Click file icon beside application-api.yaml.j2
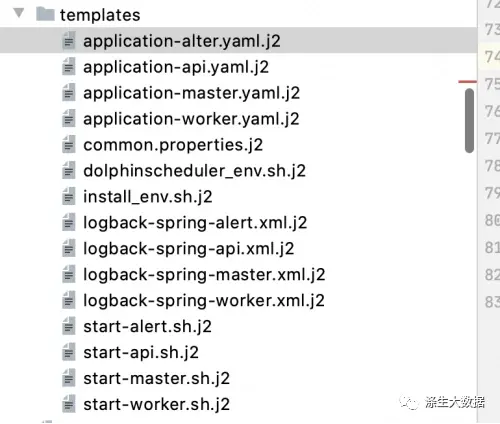Screen dimensions: 500x424 [69, 67]
